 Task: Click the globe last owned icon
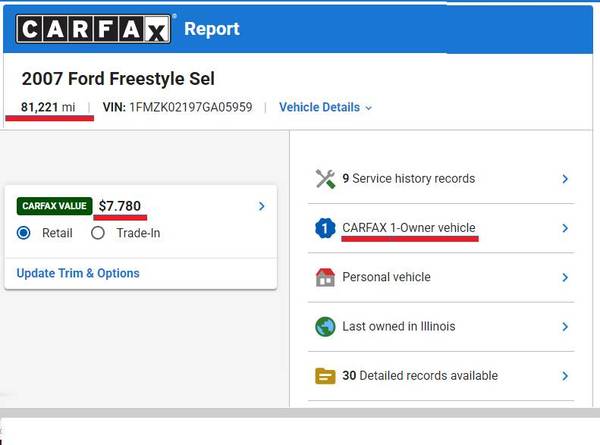325,327
